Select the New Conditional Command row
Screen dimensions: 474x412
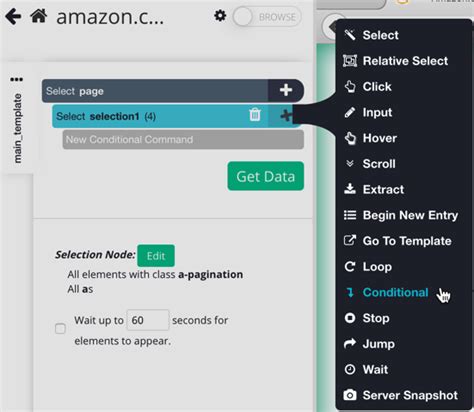click(x=183, y=139)
